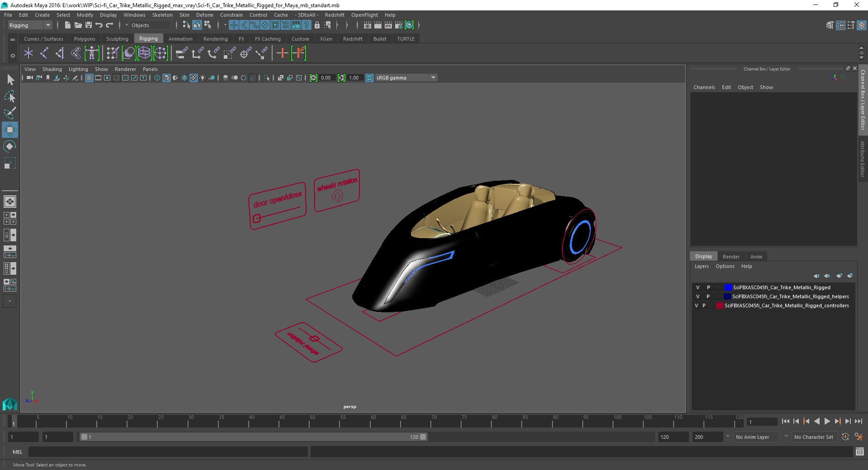Click the current frame input field
The height and width of the screenshot is (470, 868).
[x=762, y=422]
